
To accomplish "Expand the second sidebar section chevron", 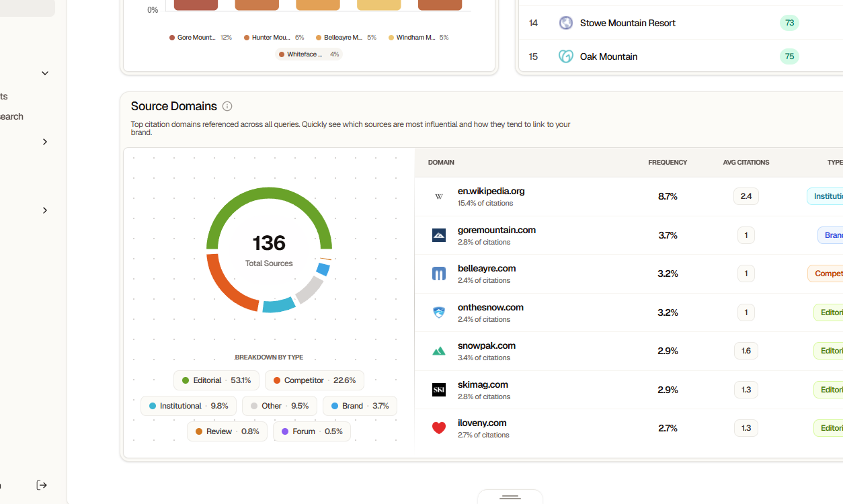I will [x=44, y=210].
